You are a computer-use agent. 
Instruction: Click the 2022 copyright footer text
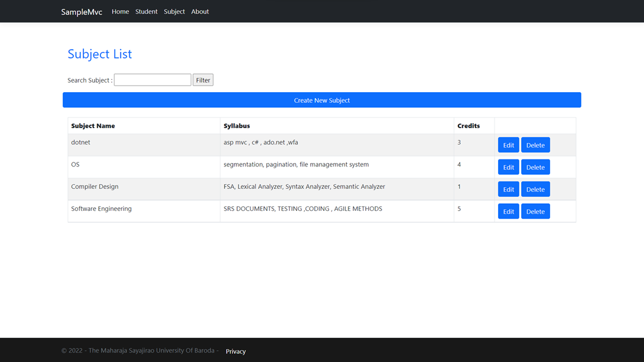click(140, 351)
